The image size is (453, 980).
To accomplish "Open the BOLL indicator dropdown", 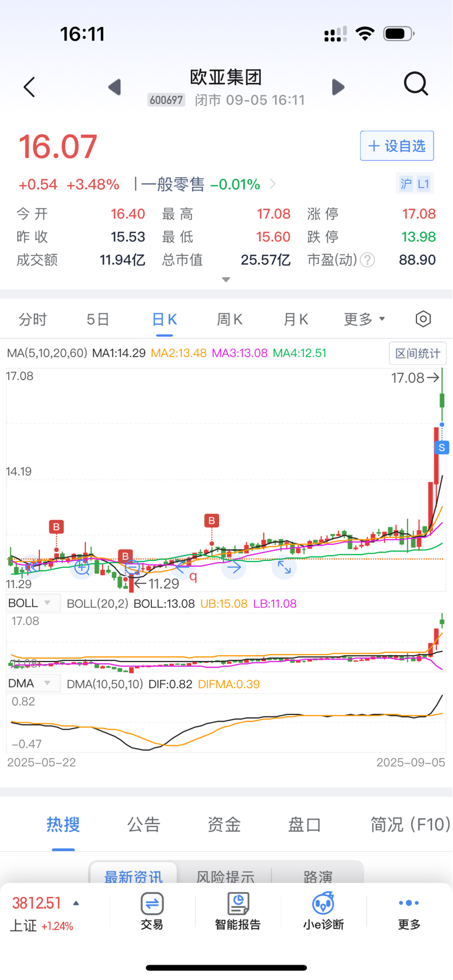I will 33,603.
